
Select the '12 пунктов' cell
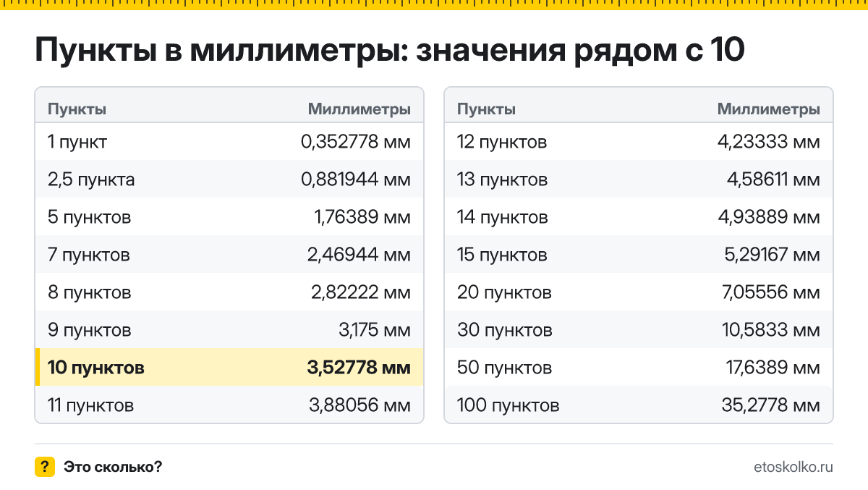(502, 142)
